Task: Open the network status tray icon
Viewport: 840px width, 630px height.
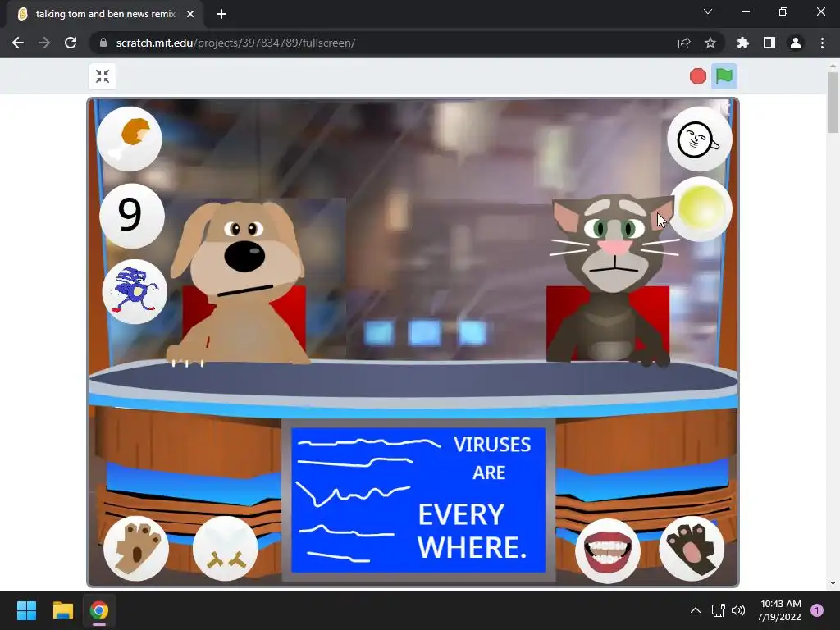Action: pyautogui.click(x=718, y=610)
